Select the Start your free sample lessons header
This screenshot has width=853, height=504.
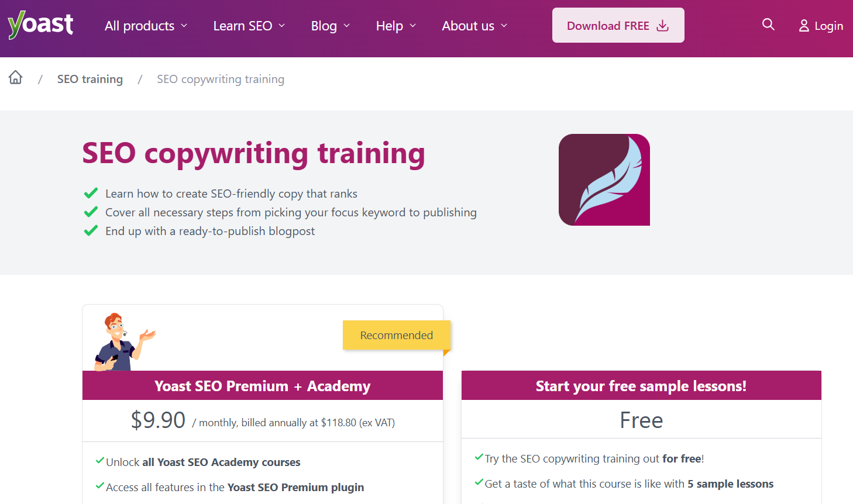click(x=641, y=386)
